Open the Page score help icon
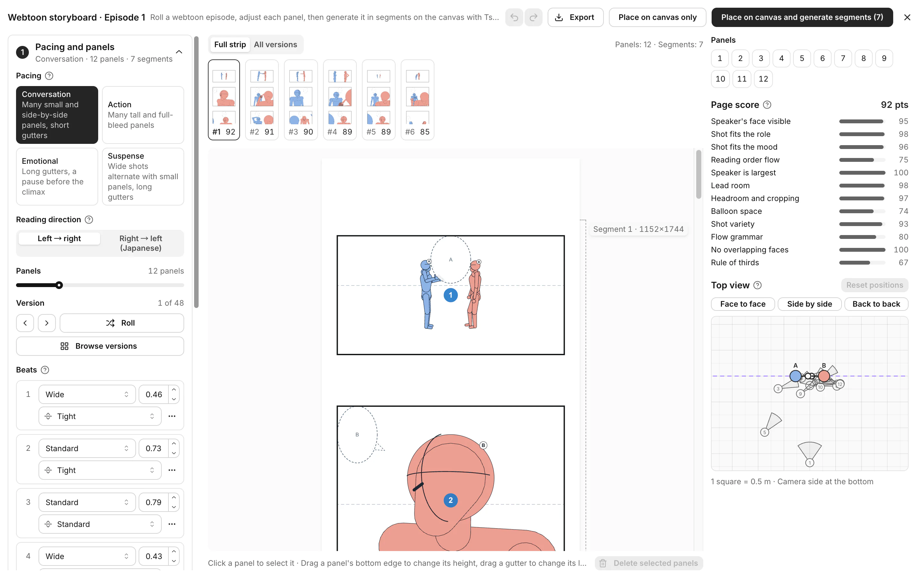 pos(767,105)
